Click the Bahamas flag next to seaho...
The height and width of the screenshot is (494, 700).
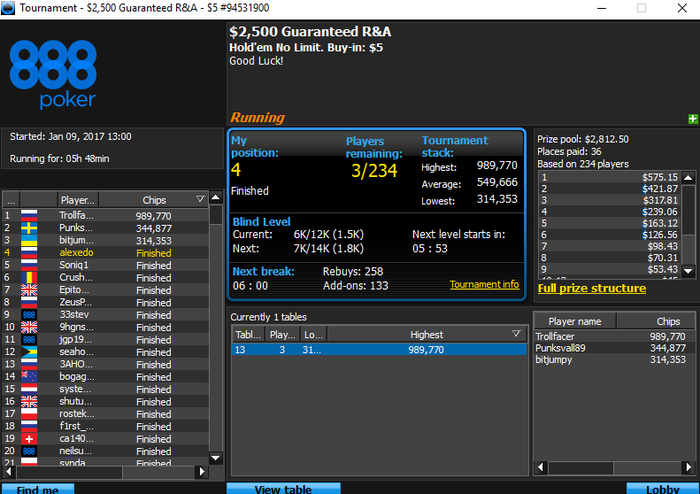point(29,352)
